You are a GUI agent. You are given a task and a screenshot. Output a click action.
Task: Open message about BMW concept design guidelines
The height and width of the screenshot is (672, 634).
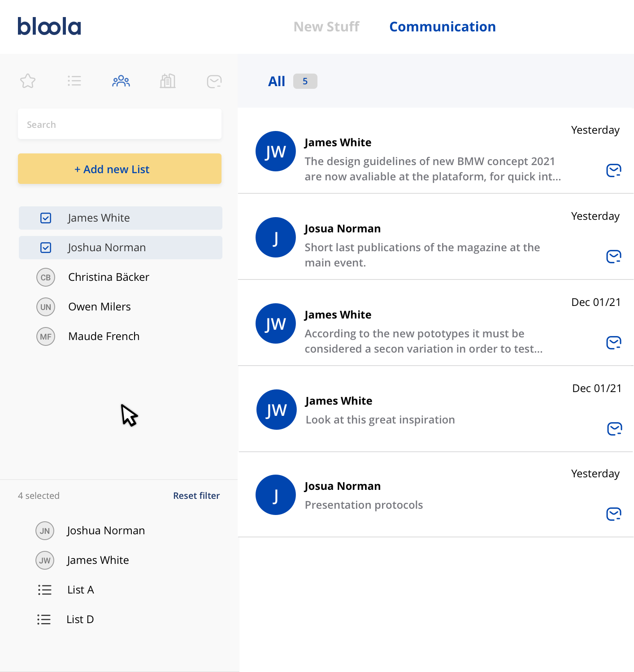(436, 151)
